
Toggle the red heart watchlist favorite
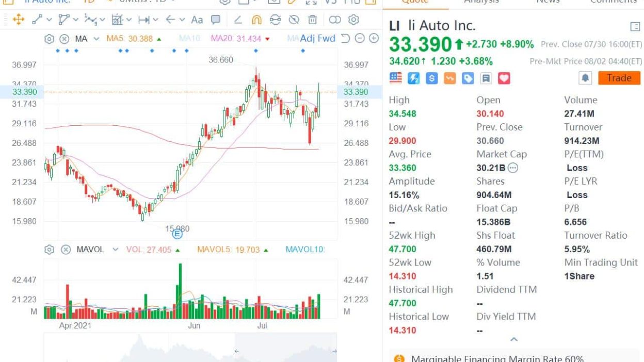click(x=504, y=78)
